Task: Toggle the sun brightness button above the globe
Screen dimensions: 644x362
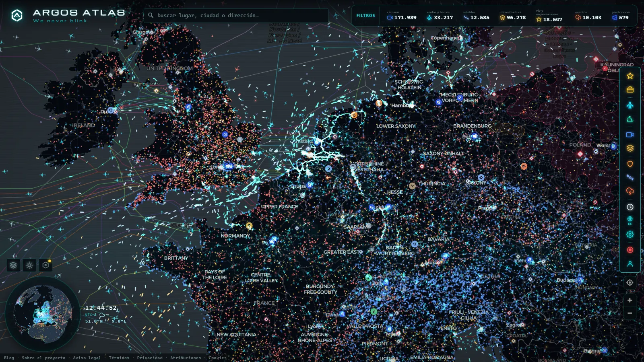Action: click(29, 265)
